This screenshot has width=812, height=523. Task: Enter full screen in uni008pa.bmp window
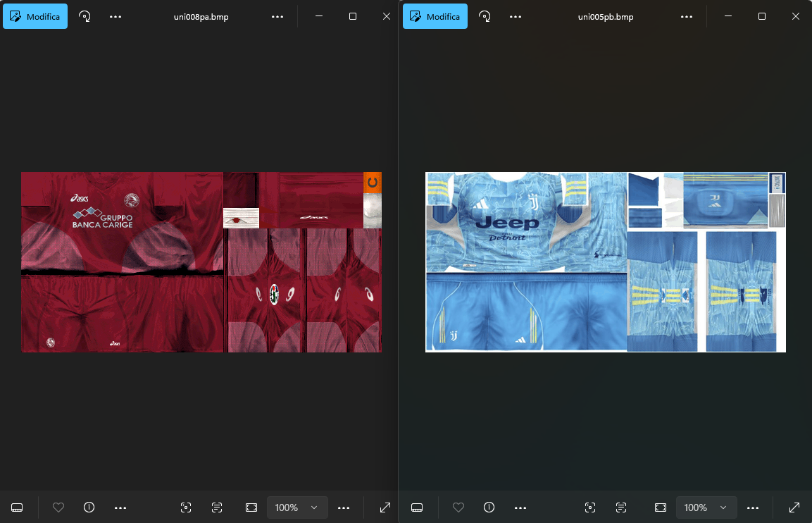click(385, 507)
